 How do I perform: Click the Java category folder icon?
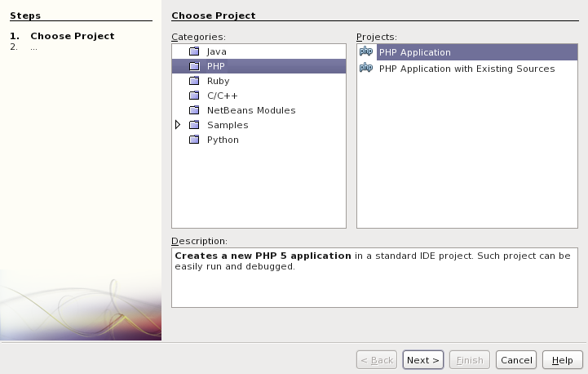tap(194, 51)
